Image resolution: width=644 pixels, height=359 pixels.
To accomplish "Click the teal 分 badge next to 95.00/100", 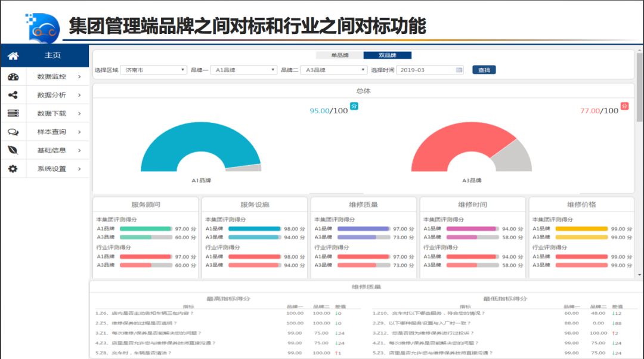I will (x=354, y=106).
